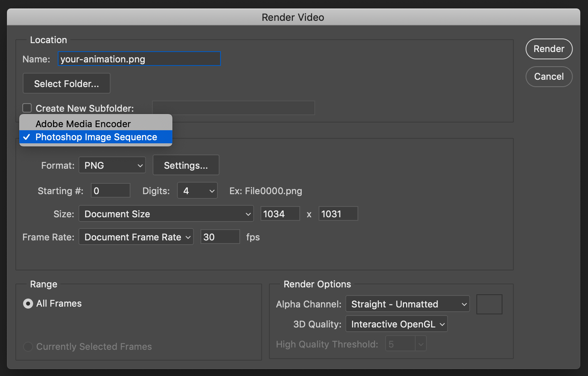Open the Format PNG dropdown

tap(112, 166)
